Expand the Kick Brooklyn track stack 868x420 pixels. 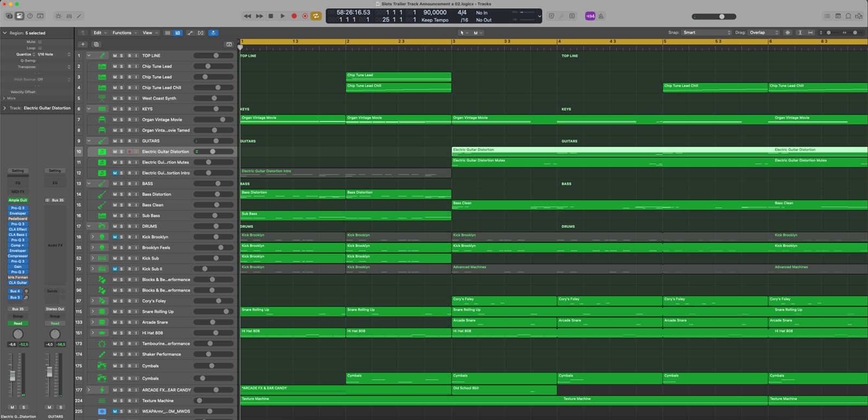[93, 237]
